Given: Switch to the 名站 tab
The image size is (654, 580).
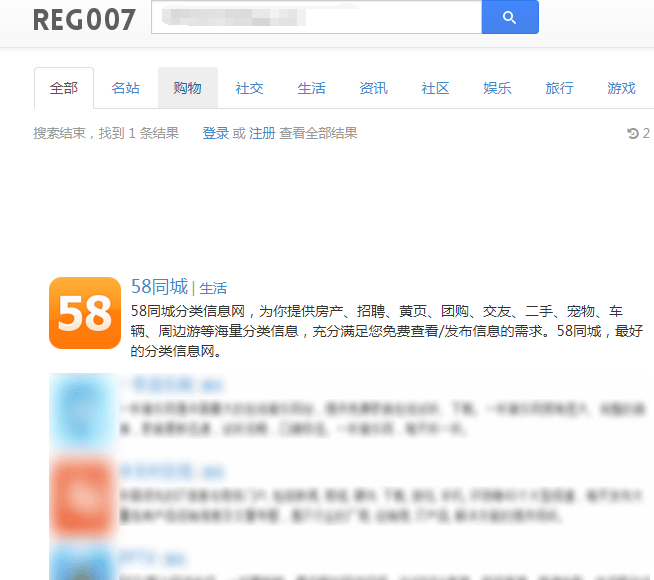Looking at the screenshot, I should 126,88.
